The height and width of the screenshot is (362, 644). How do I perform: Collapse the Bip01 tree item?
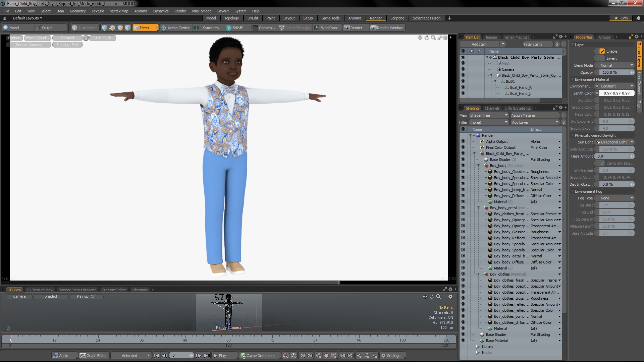495,81
